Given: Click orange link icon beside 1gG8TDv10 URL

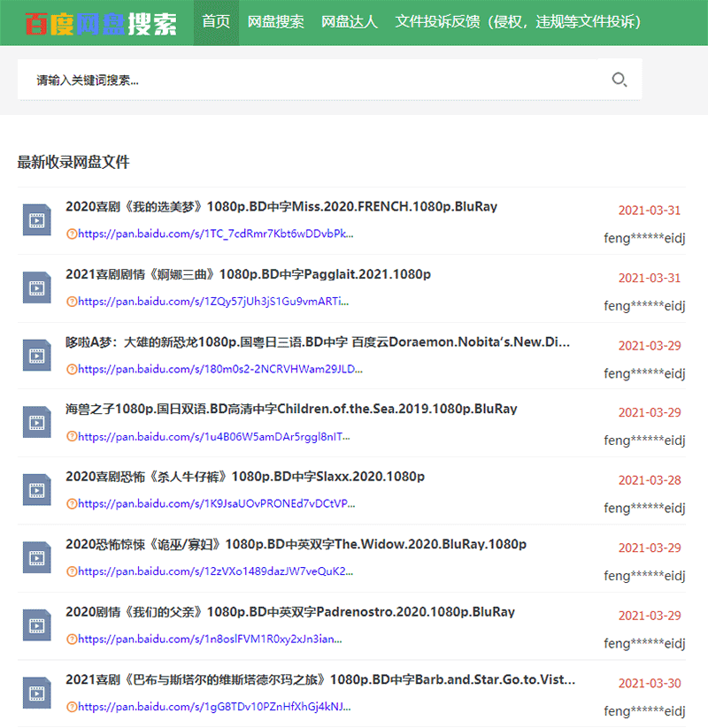Looking at the screenshot, I should pos(72,707).
